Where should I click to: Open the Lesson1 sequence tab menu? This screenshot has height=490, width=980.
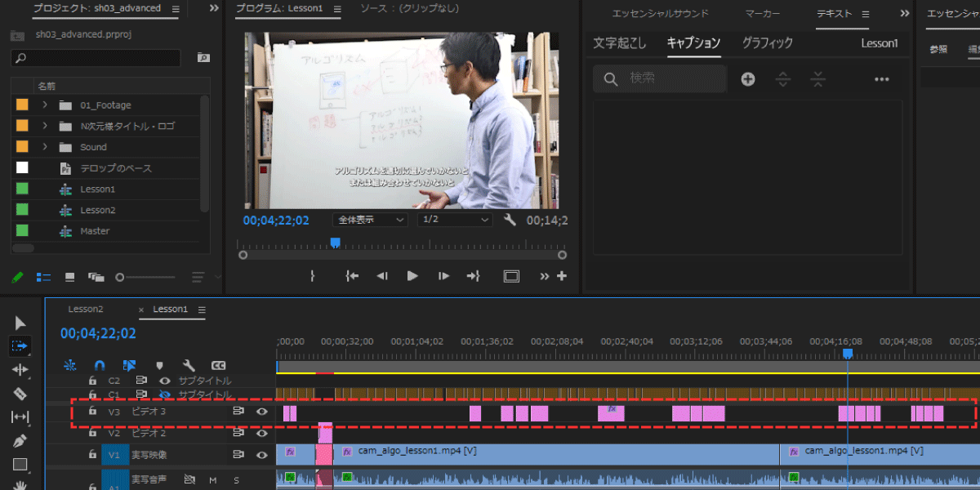[x=202, y=310]
